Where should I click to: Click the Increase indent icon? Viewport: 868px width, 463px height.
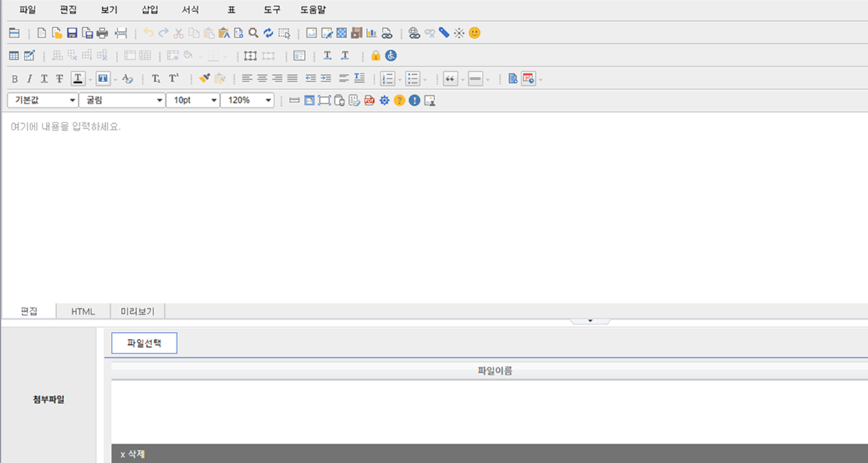pos(326,78)
